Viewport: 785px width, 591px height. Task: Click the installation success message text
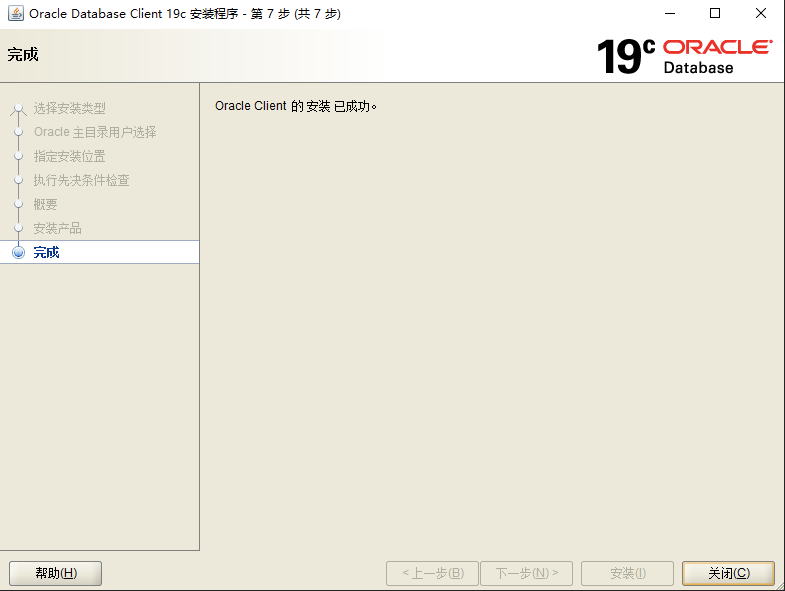tap(296, 106)
